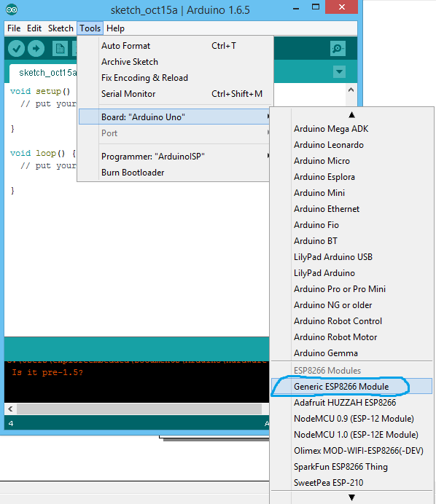Choose Auto Format

(x=174, y=46)
